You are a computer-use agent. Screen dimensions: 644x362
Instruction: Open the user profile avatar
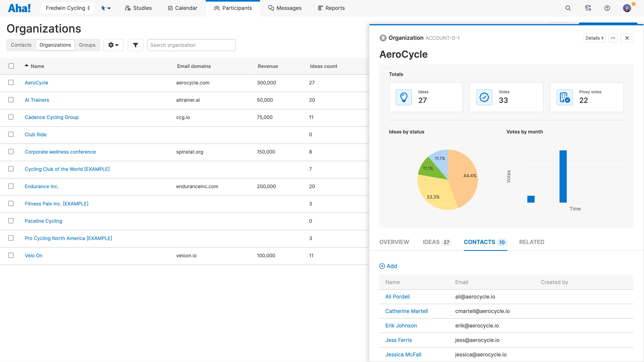(627, 8)
